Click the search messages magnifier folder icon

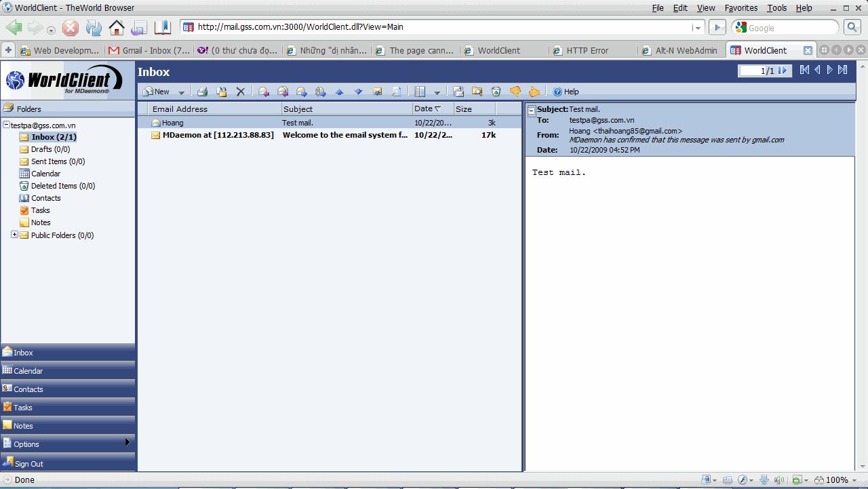pos(477,92)
